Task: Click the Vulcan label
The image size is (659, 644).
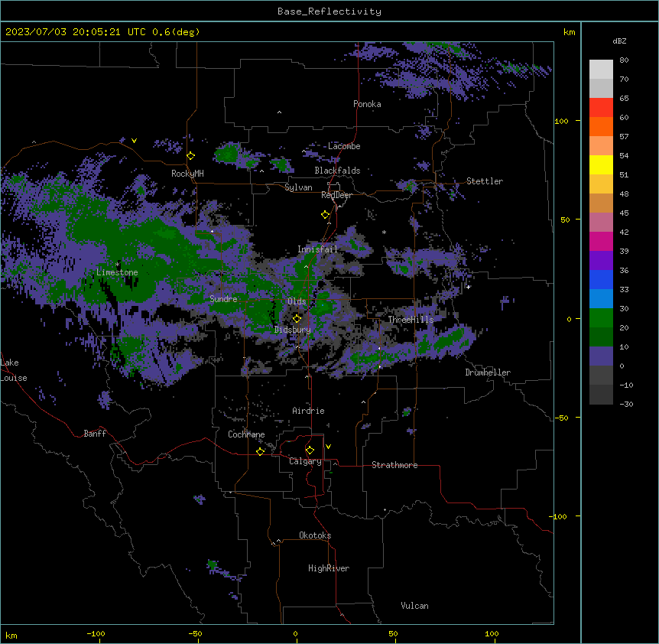Action: 415,606
